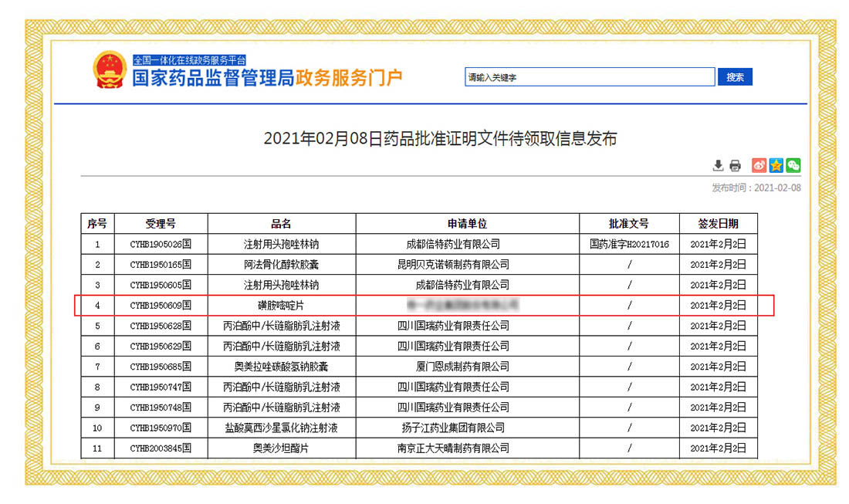Select approval number 国药准字H20217016
849x504 pixels.
click(x=629, y=245)
